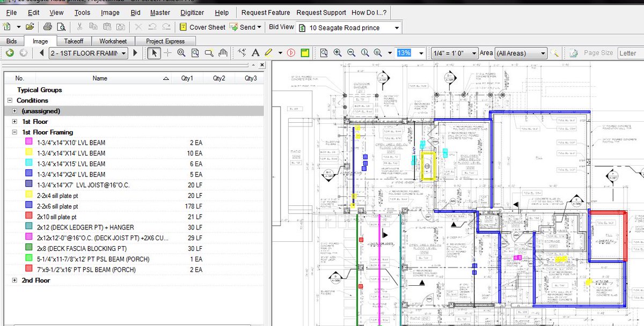Click the Print icon
Viewport: 644px width, 326px height.
[x=48, y=27]
